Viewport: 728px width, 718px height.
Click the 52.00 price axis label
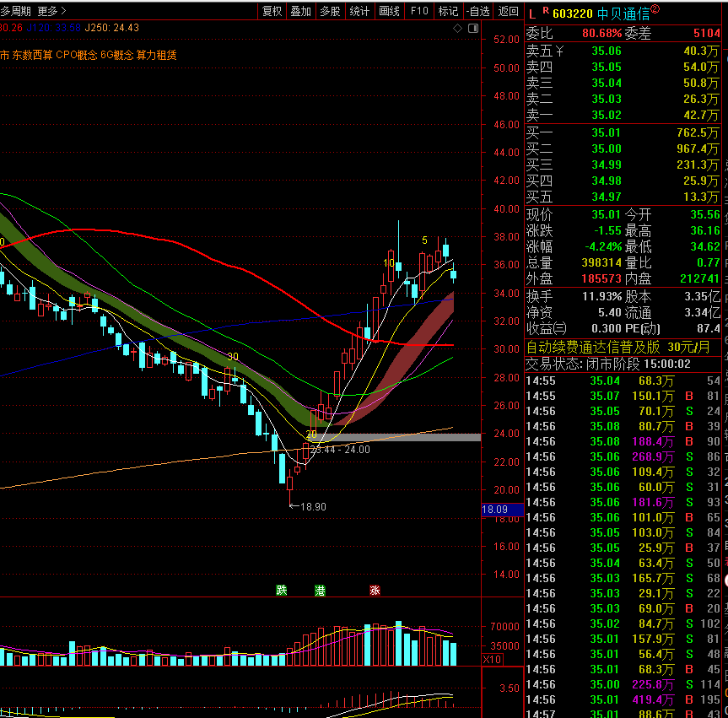tap(506, 40)
